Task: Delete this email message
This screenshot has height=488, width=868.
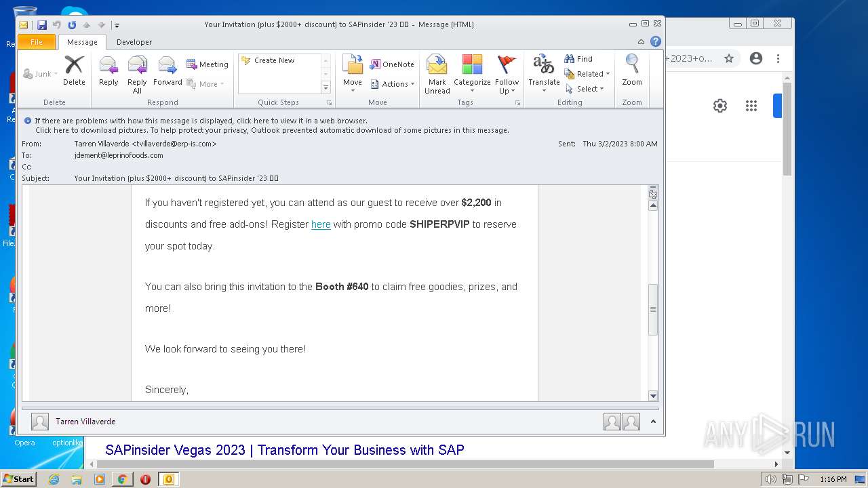Action: (x=74, y=70)
